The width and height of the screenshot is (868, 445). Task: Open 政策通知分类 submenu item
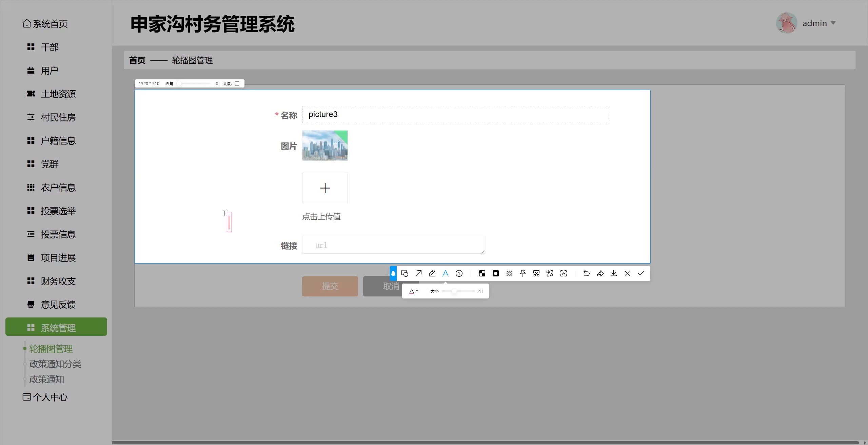pyautogui.click(x=55, y=364)
